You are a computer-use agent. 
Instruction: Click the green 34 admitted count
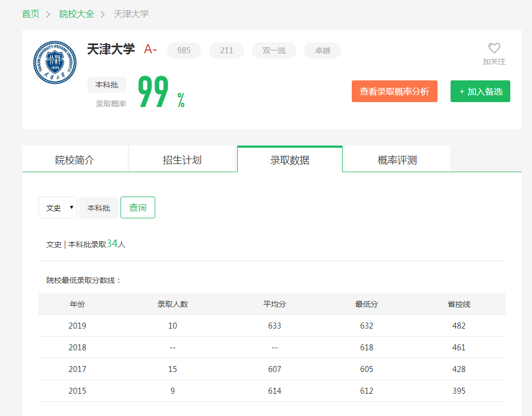(x=112, y=243)
